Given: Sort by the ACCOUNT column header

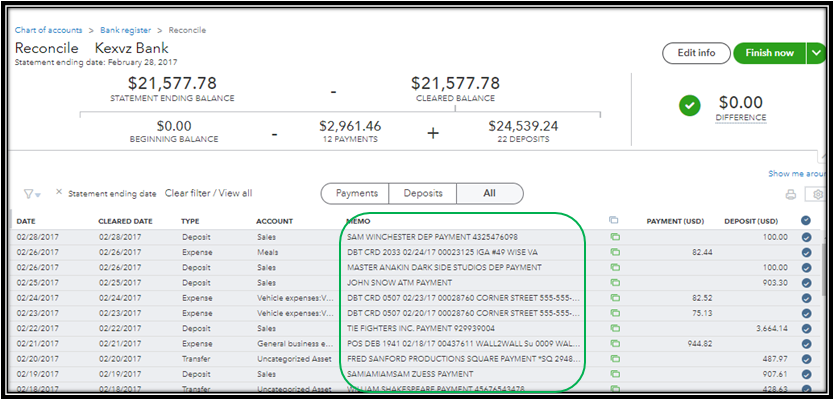Looking at the screenshot, I should [274, 221].
